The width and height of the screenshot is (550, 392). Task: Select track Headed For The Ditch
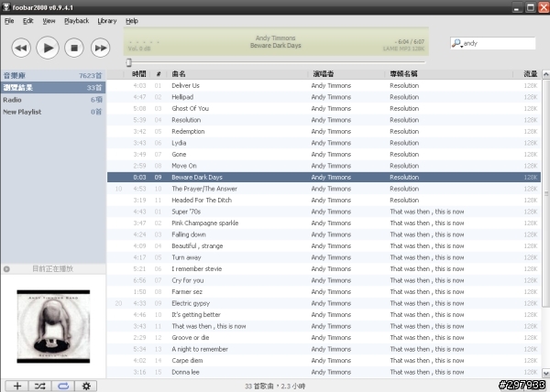coord(324,200)
